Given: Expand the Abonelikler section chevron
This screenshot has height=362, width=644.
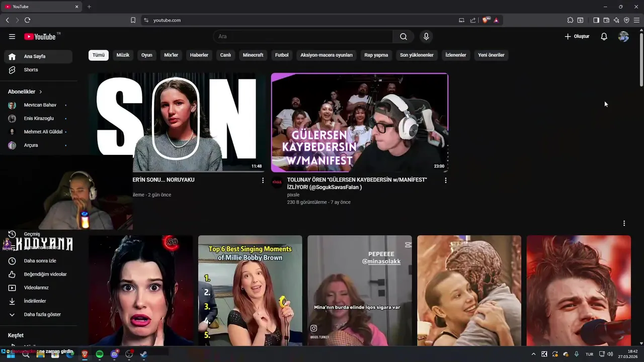Looking at the screenshot, I should click(41, 92).
